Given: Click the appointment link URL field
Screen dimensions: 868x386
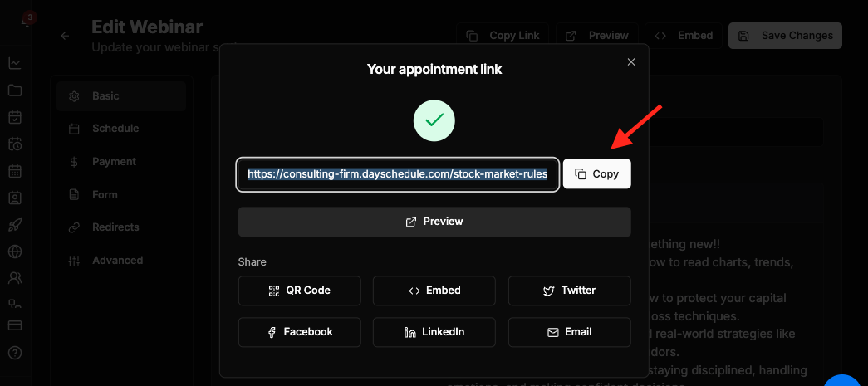Looking at the screenshot, I should tap(398, 174).
